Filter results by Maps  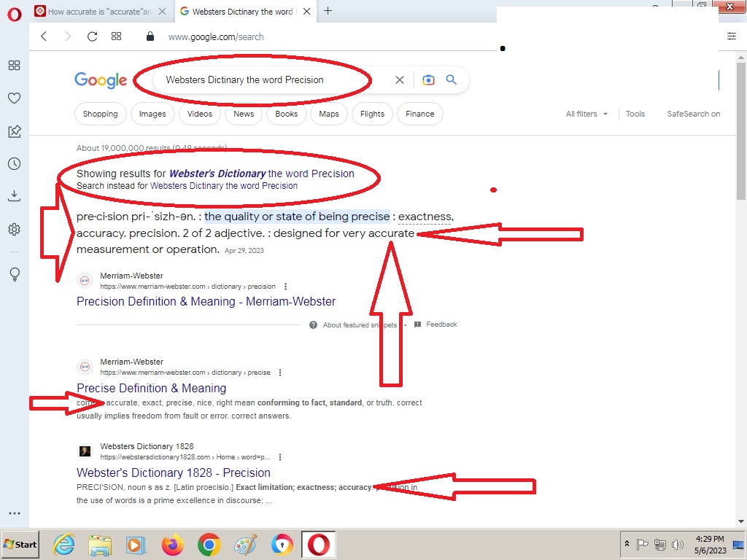(x=329, y=114)
